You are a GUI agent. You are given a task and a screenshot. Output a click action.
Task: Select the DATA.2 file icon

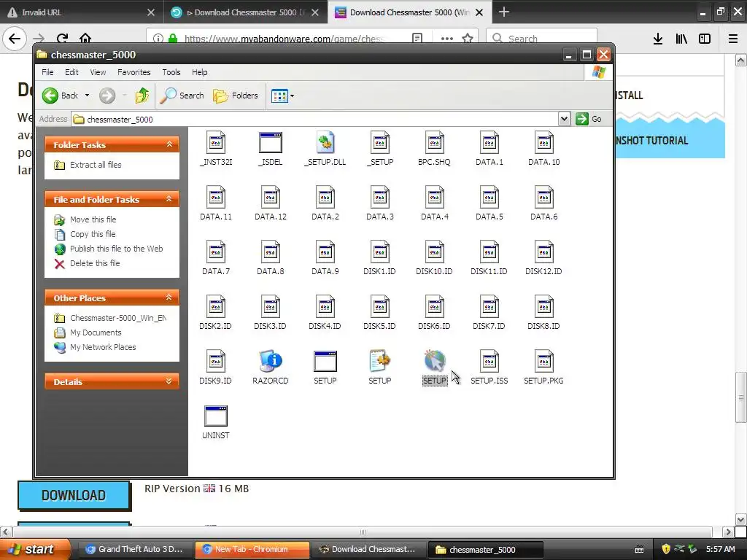tap(325, 197)
